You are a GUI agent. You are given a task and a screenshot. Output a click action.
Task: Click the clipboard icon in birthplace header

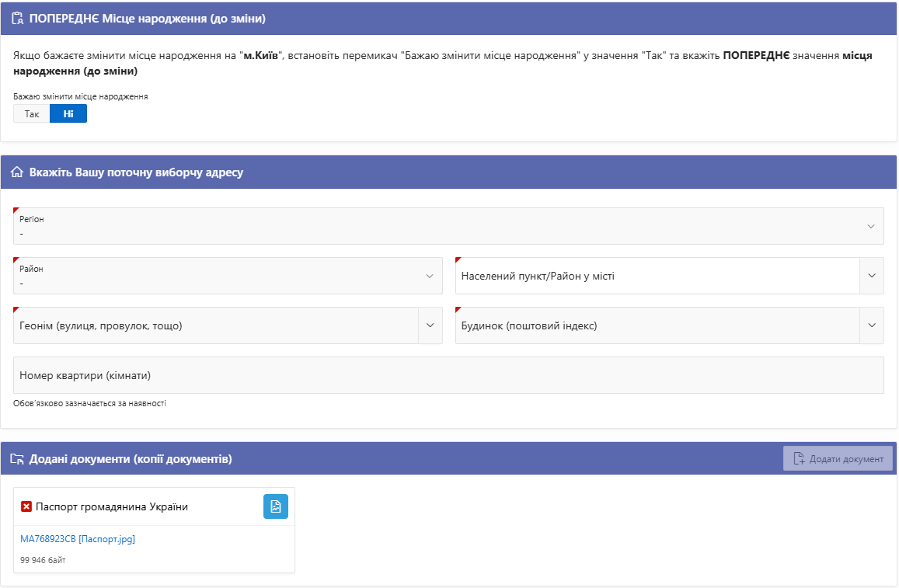[x=17, y=19]
